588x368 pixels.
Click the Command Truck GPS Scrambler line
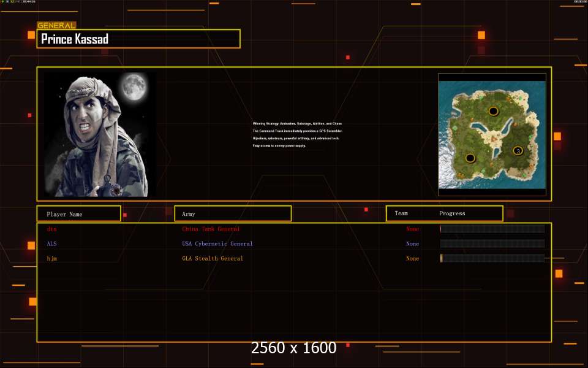tap(298, 131)
